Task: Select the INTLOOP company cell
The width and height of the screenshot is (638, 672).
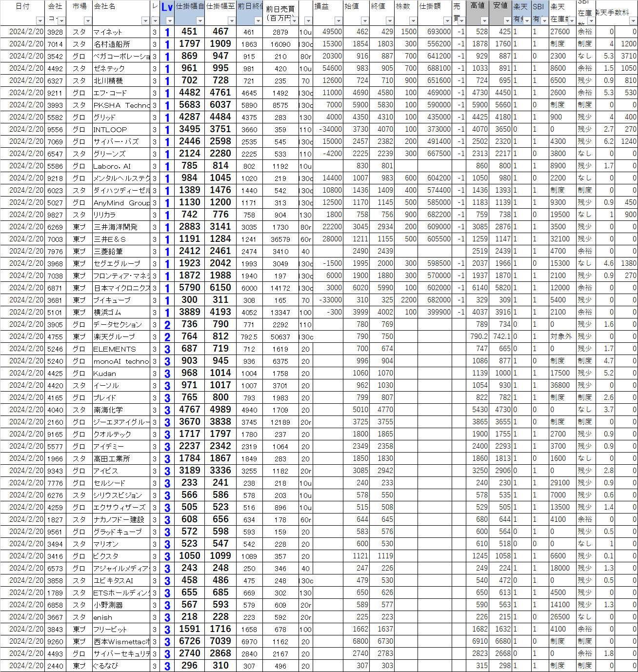Action: coord(121,129)
